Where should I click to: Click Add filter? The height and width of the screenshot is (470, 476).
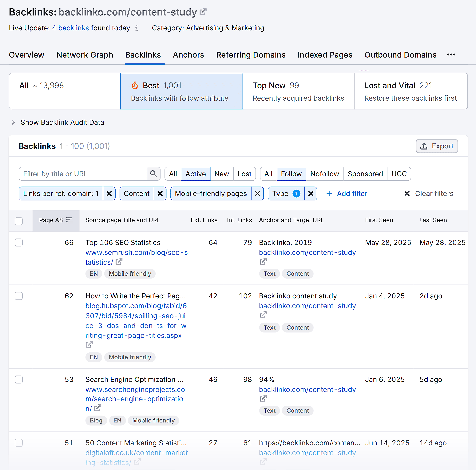pyautogui.click(x=347, y=194)
